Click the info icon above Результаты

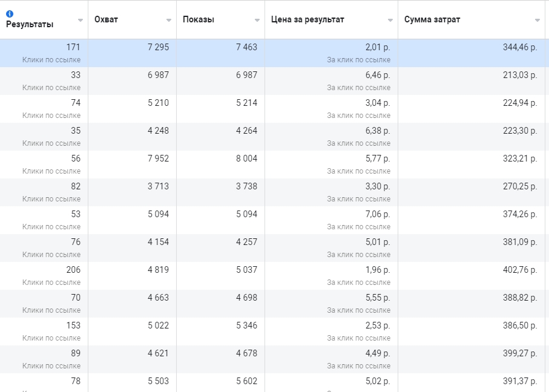(10, 14)
